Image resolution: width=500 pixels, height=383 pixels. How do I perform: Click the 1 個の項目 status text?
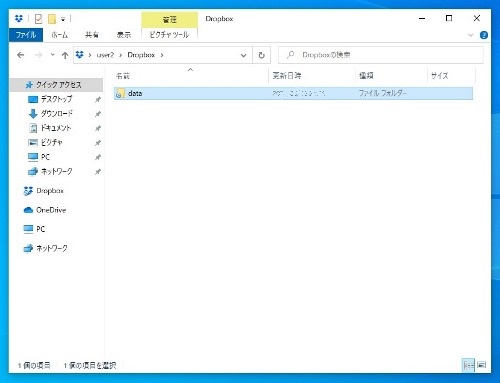click(x=34, y=366)
